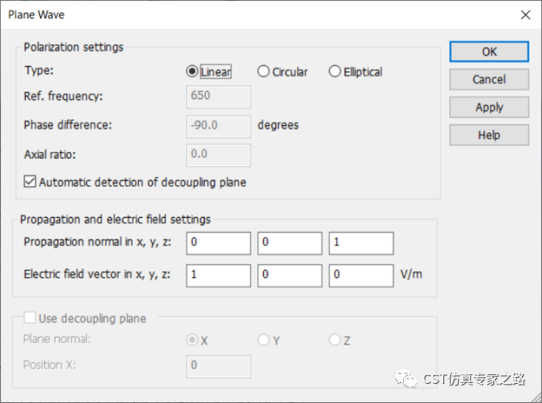Click electric field vector y field

[x=290, y=275]
